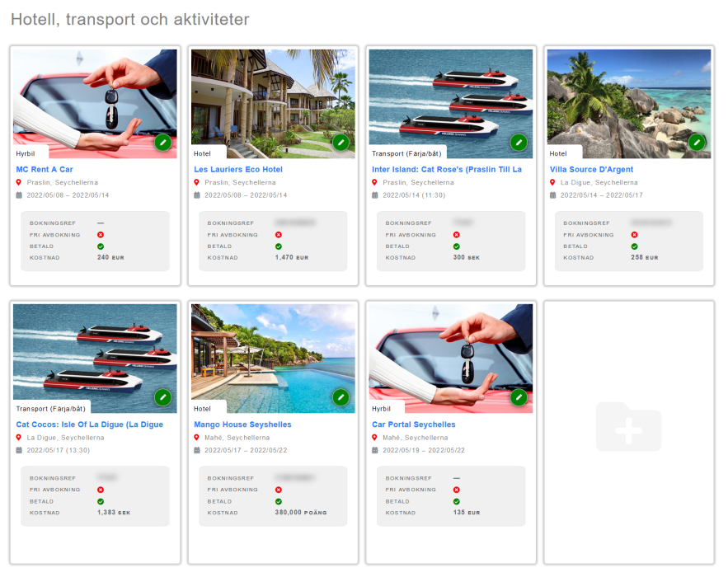Click edit pencil on Inter Island ferry card
This screenshot has width=728, height=577.
pos(519,142)
